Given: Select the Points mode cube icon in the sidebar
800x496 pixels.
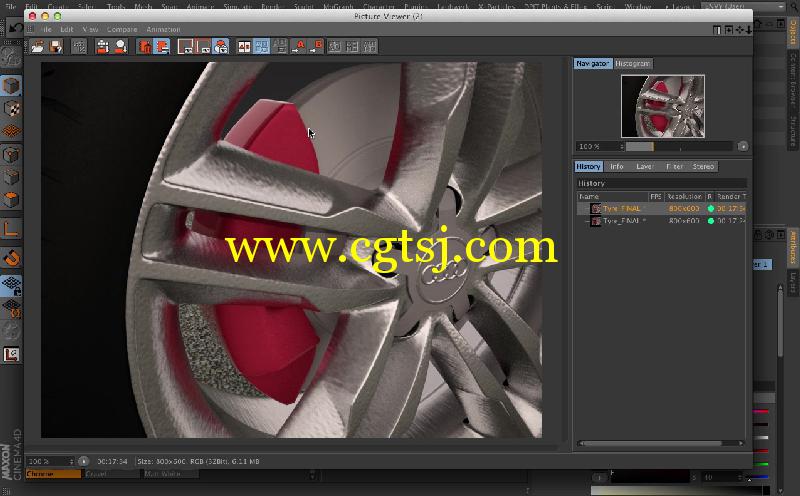Looking at the screenshot, I should point(11,154).
